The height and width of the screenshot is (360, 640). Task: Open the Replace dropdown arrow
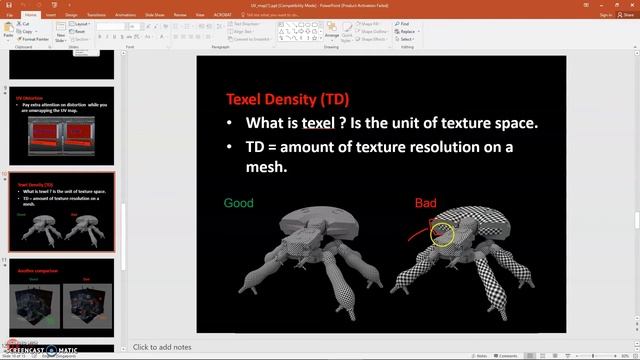point(419,31)
